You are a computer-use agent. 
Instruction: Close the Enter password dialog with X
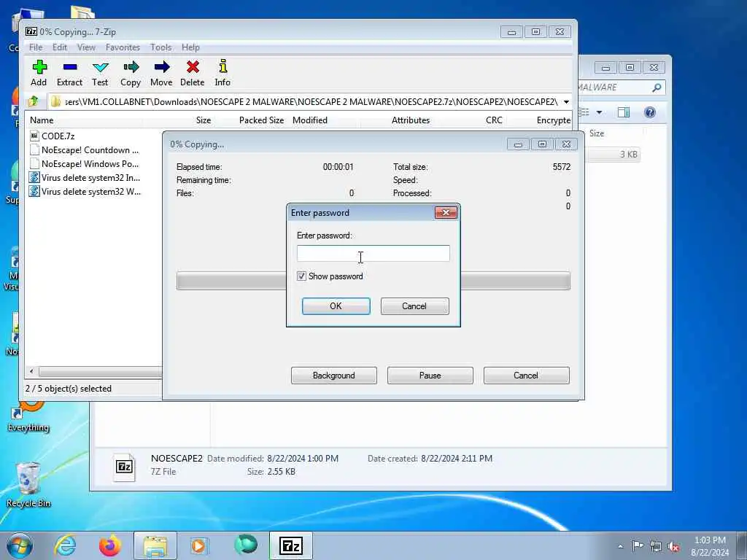446,212
